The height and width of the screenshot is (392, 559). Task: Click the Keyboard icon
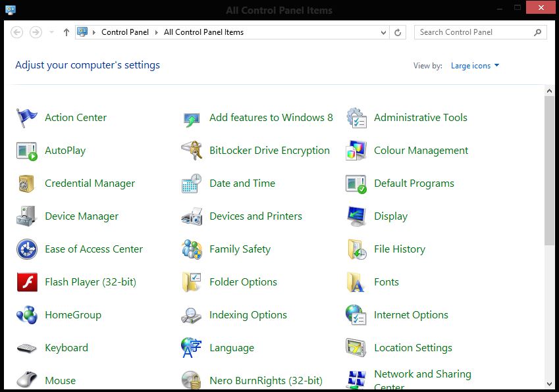click(x=27, y=348)
